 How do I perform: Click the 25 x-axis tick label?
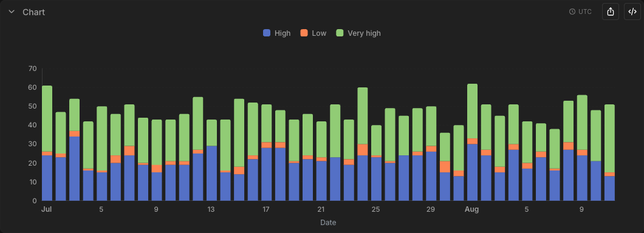pos(376,209)
